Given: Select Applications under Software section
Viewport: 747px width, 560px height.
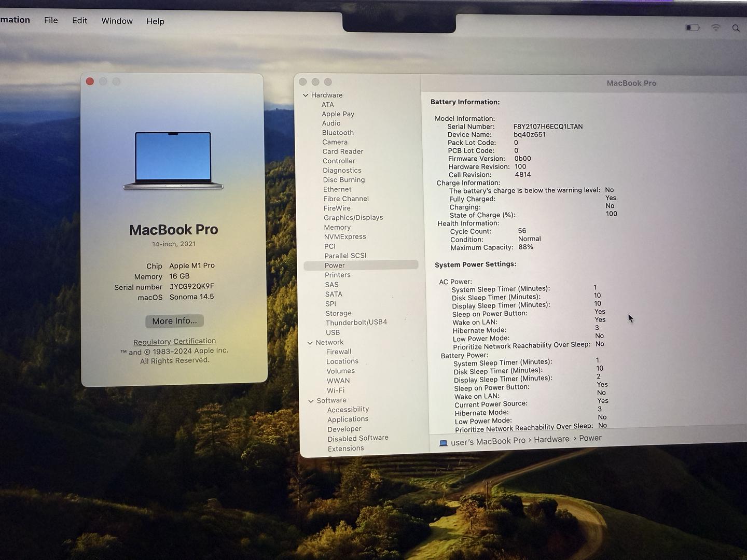Looking at the screenshot, I should (x=348, y=419).
